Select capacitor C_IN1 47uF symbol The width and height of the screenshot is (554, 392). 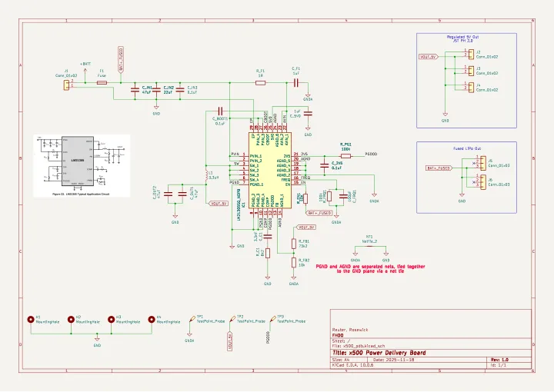135,90
